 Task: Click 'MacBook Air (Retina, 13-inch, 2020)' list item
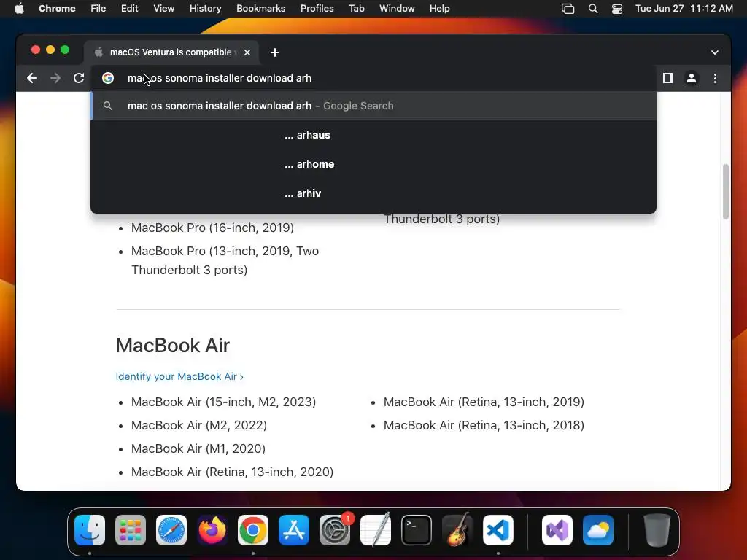pyautogui.click(x=233, y=472)
